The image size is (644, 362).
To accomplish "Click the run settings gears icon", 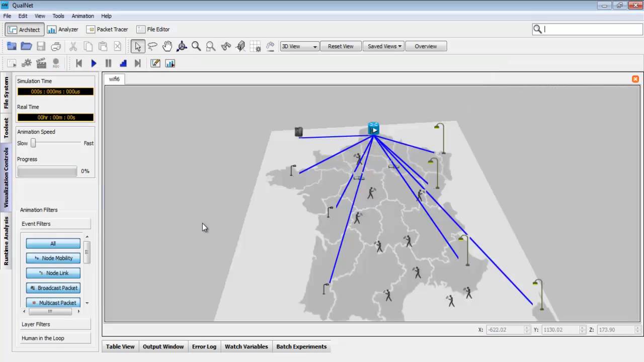I will tap(27, 63).
